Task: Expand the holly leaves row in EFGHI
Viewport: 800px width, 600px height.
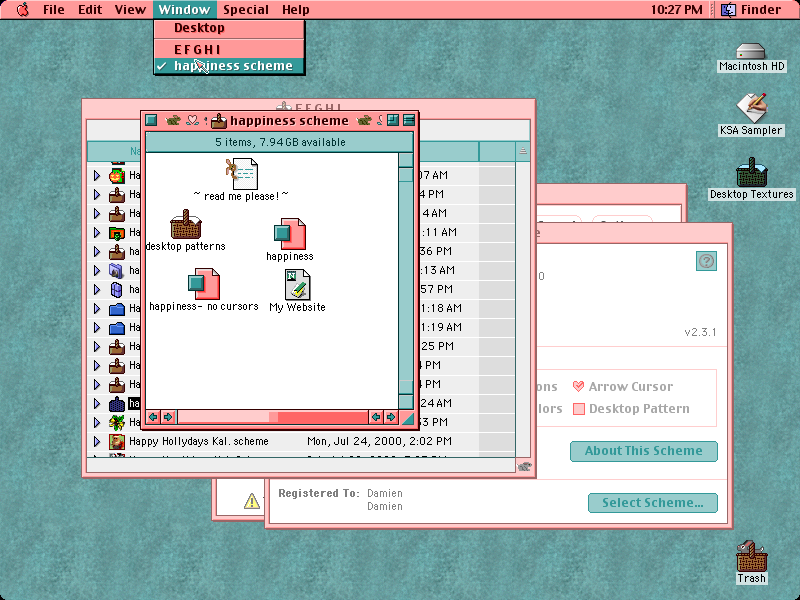Action: coord(97,422)
